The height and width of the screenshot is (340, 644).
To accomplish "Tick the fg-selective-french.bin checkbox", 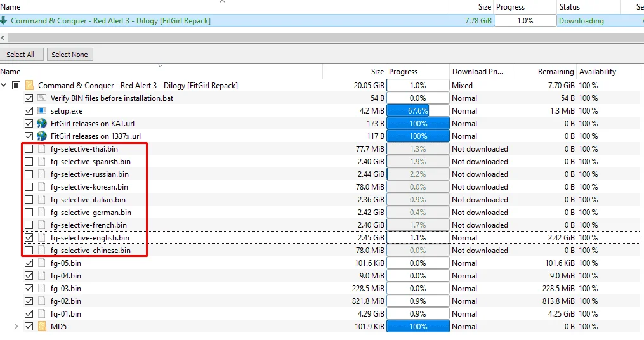I will (x=29, y=225).
